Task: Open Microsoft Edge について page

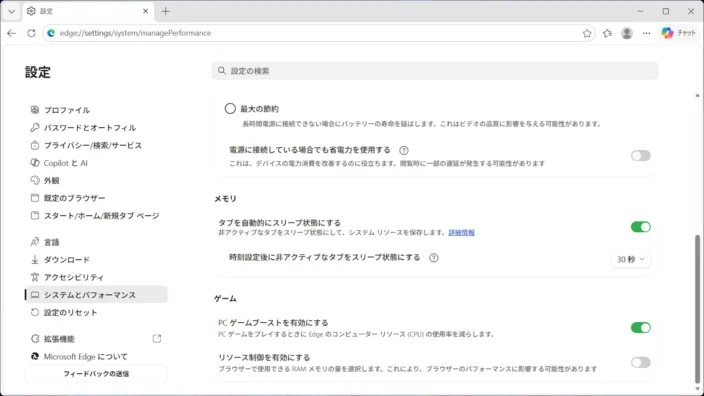Action: coord(96,356)
